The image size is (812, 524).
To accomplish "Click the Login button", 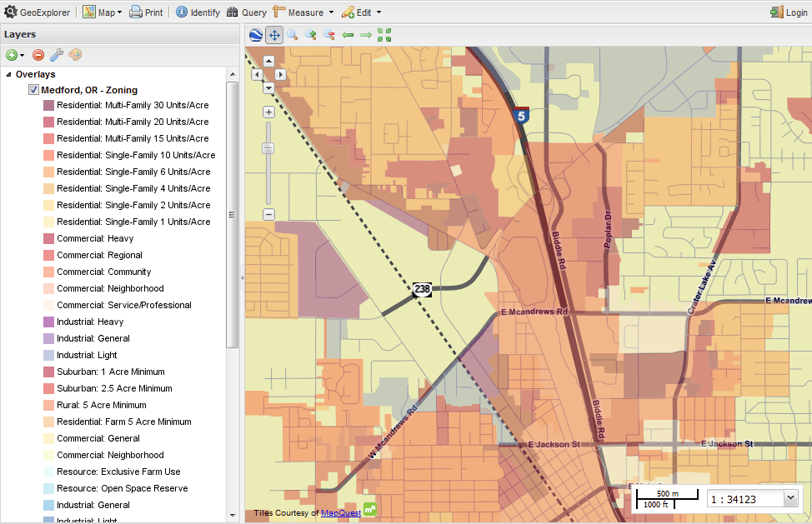I will [788, 12].
